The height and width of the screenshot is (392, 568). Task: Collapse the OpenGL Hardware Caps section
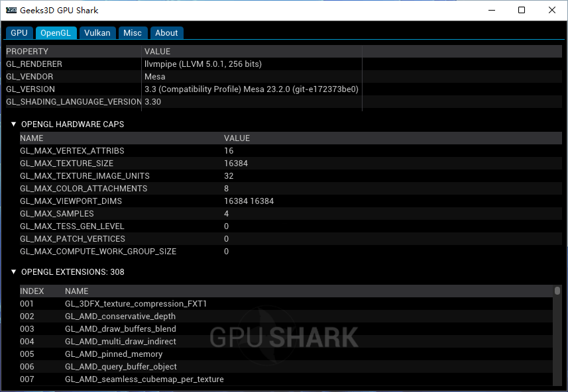click(x=13, y=124)
